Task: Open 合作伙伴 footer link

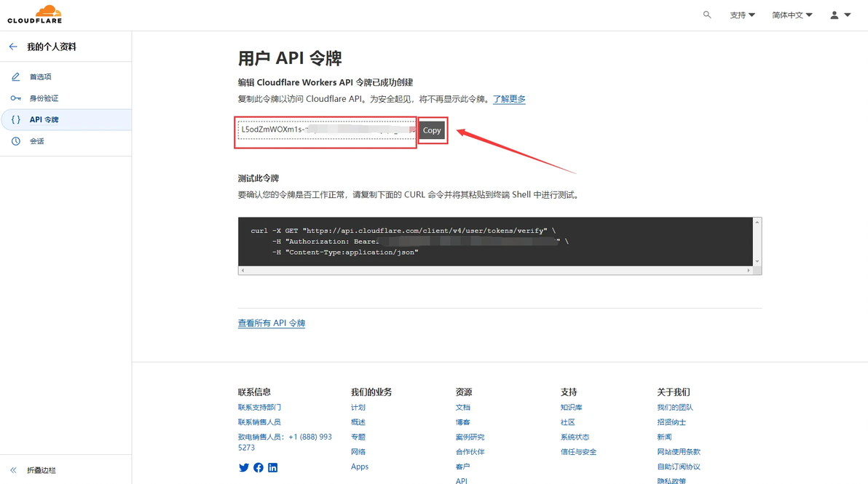Action: [470, 452]
